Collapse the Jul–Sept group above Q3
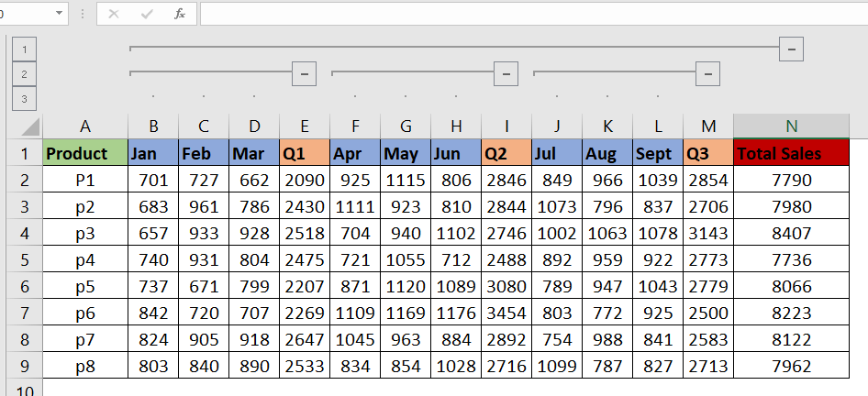This screenshot has height=396, width=868. point(707,72)
